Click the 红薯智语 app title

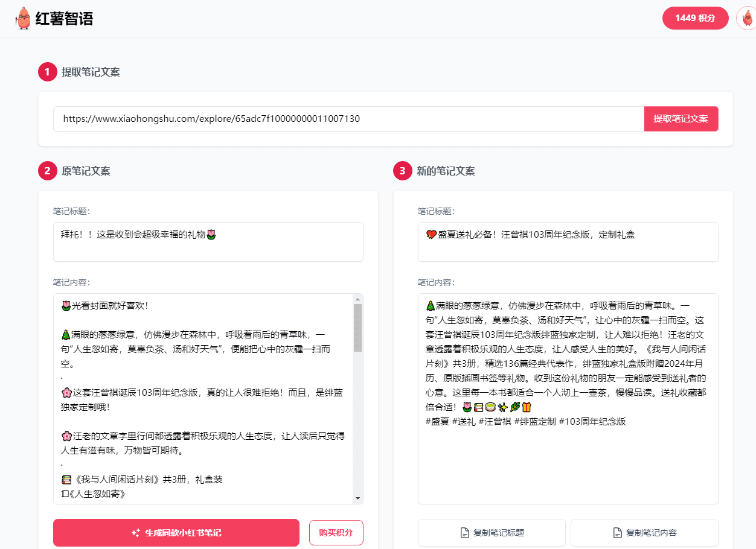point(65,18)
